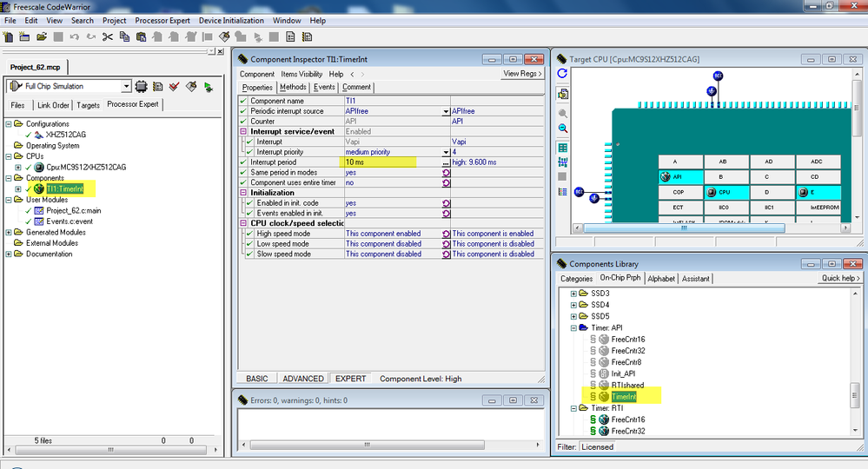Open Periodic interrupt source dropdown arrow
This screenshot has width=868, height=469.
pyautogui.click(x=447, y=111)
